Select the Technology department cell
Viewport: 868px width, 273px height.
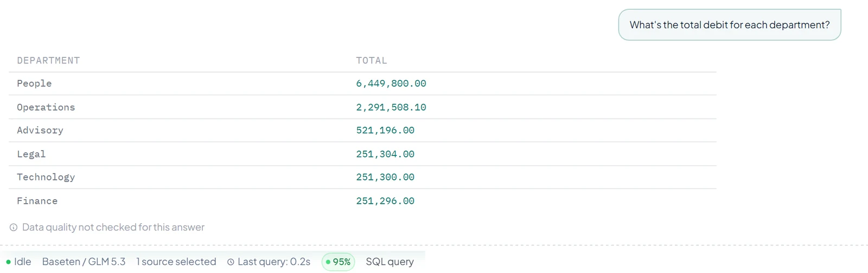tap(46, 177)
